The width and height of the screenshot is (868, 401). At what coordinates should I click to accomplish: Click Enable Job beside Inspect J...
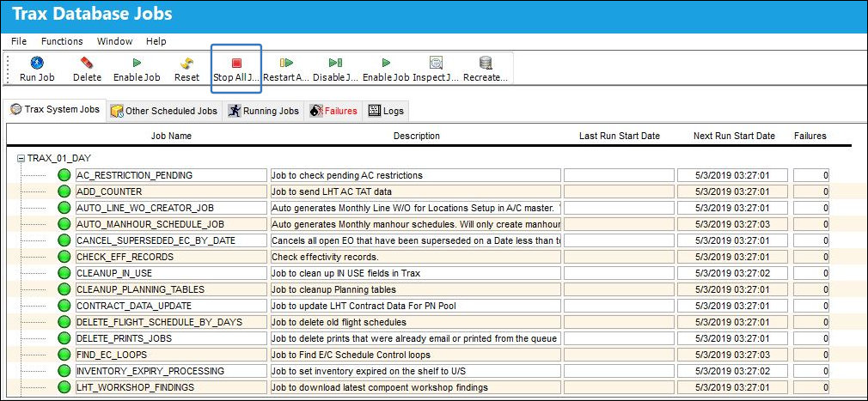(x=386, y=63)
